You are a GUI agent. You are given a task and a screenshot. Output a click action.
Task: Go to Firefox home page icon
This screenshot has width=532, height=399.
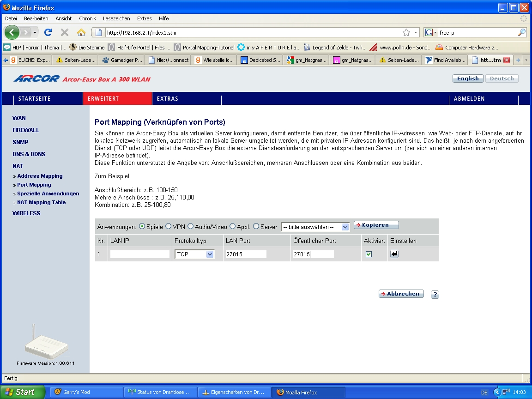81,32
